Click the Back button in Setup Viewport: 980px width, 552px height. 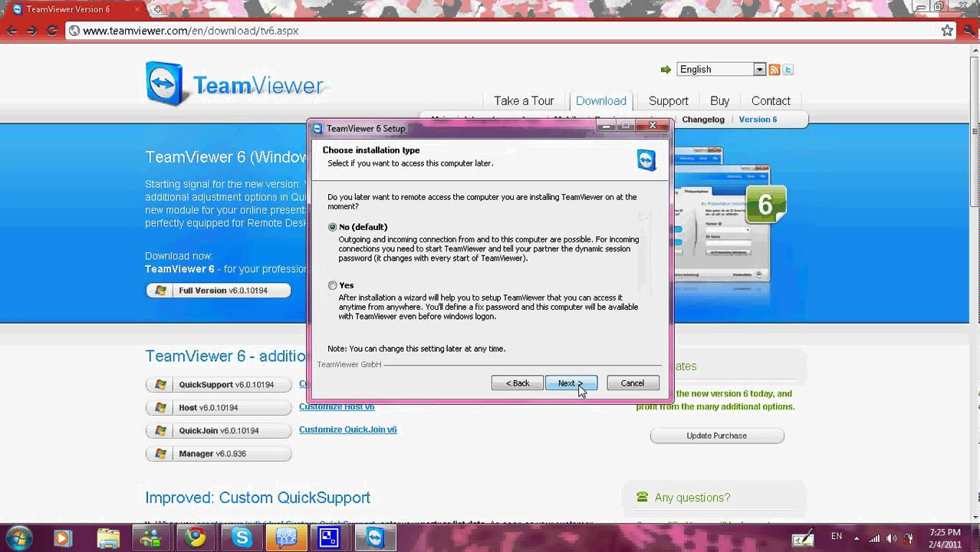coord(518,383)
